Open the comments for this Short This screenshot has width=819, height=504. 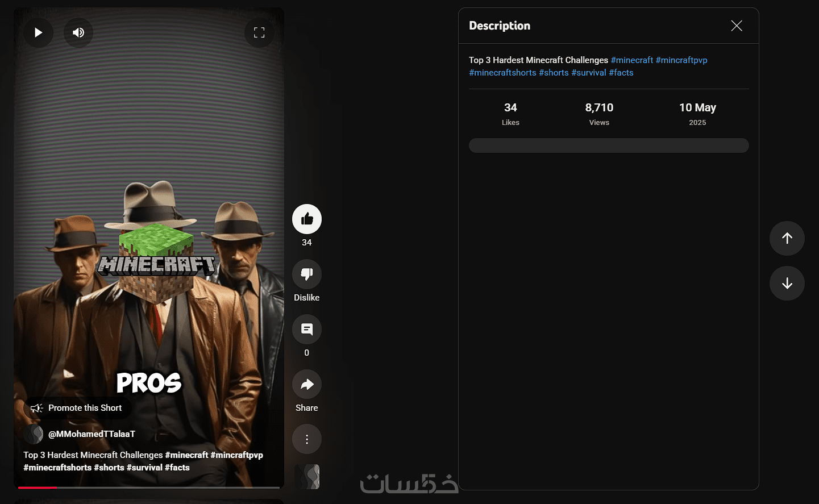(307, 329)
